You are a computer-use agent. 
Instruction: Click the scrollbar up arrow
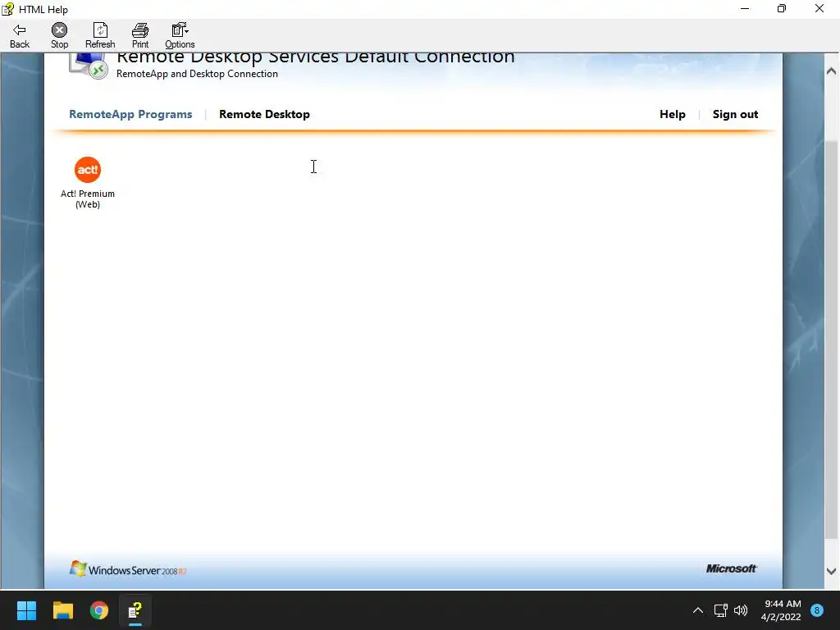[831, 71]
